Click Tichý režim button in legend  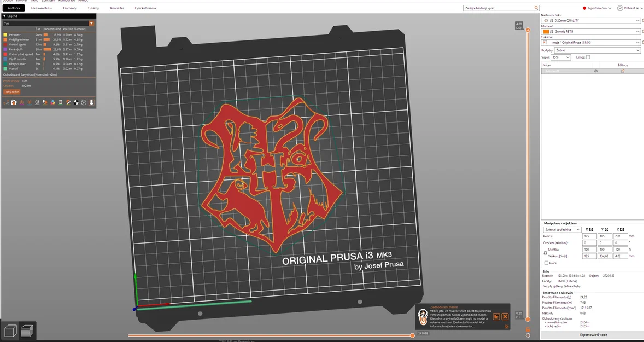[x=12, y=92]
